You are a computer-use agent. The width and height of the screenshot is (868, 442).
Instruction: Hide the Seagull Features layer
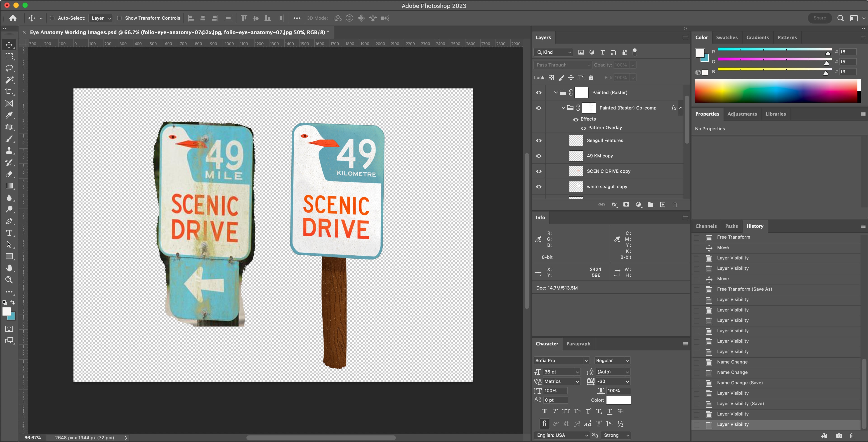[x=538, y=141]
